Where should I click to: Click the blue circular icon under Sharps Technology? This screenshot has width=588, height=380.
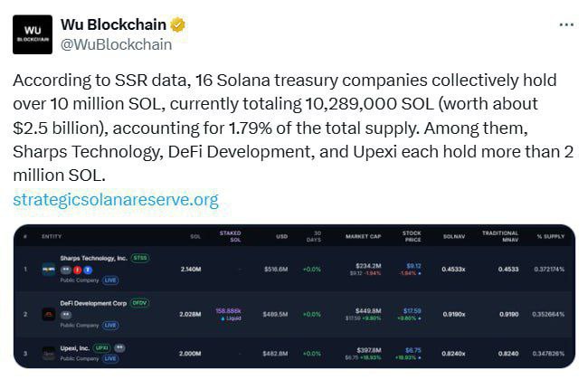point(88,270)
